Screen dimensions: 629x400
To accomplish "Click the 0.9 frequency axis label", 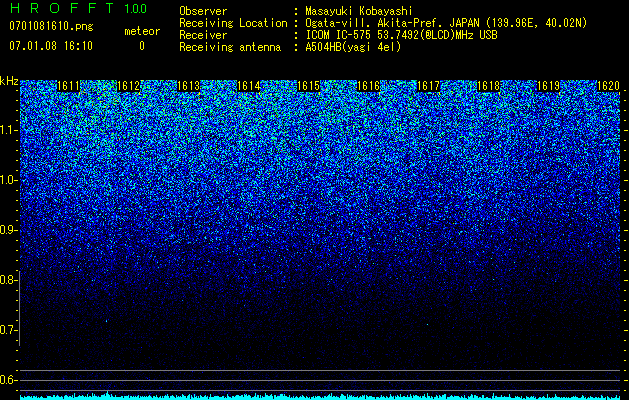I will coord(8,230).
